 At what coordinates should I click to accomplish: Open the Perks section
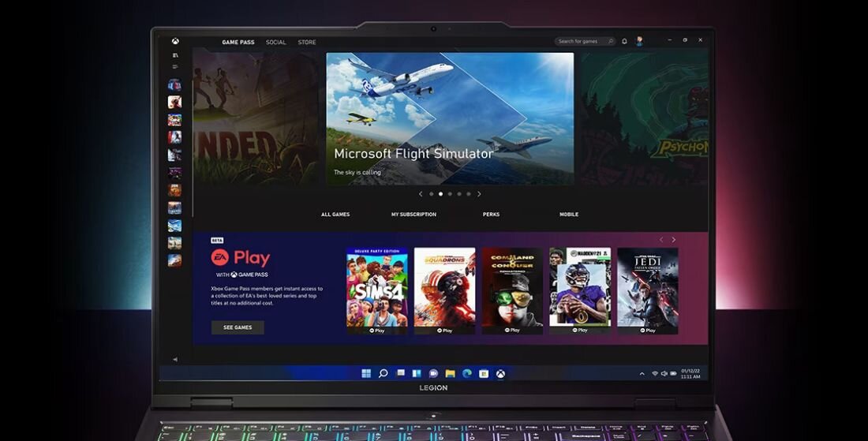[x=492, y=215]
